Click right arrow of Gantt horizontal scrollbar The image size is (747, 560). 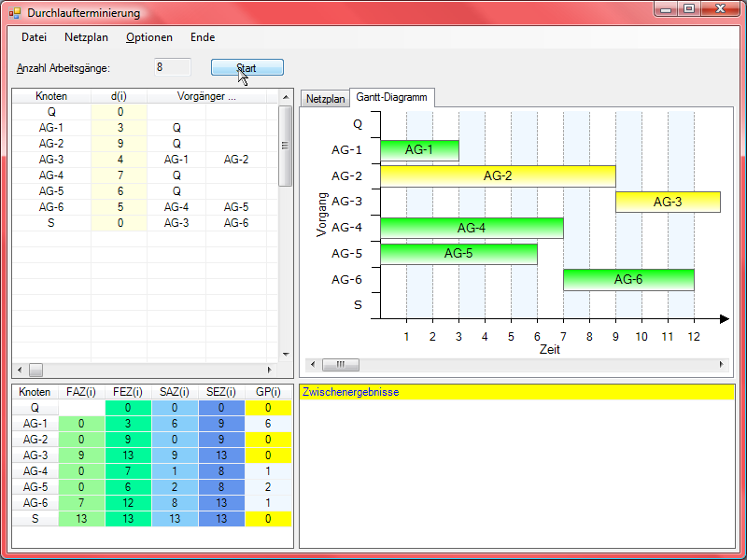pos(720,364)
